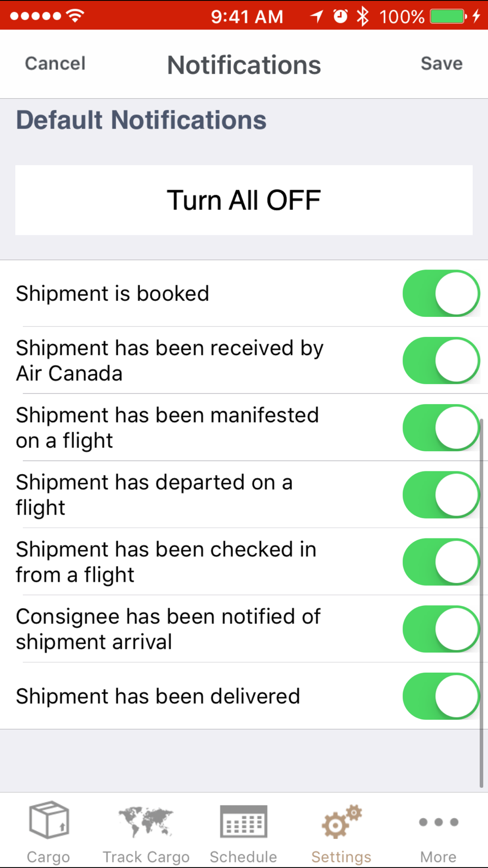Toggle Shipment has departed on a flight
The width and height of the screenshot is (488, 868).
point(441,495)
